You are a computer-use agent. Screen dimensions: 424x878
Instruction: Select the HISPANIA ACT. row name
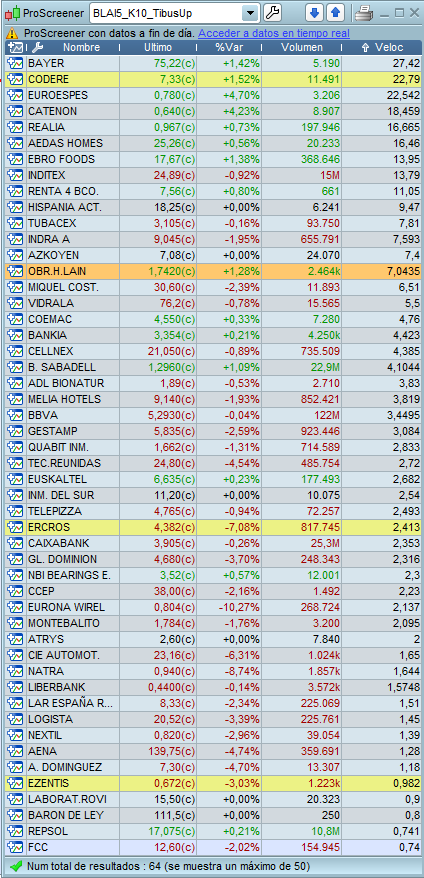(65, 207)
